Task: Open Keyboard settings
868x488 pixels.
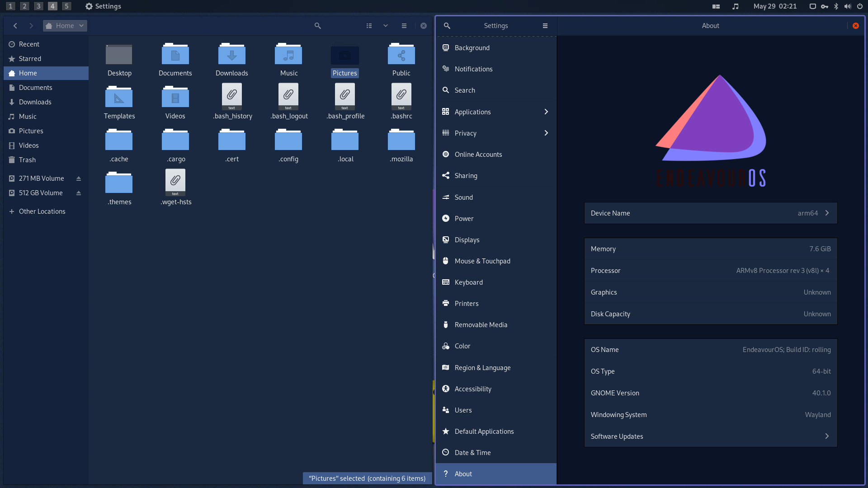Action: click(496, 282)
